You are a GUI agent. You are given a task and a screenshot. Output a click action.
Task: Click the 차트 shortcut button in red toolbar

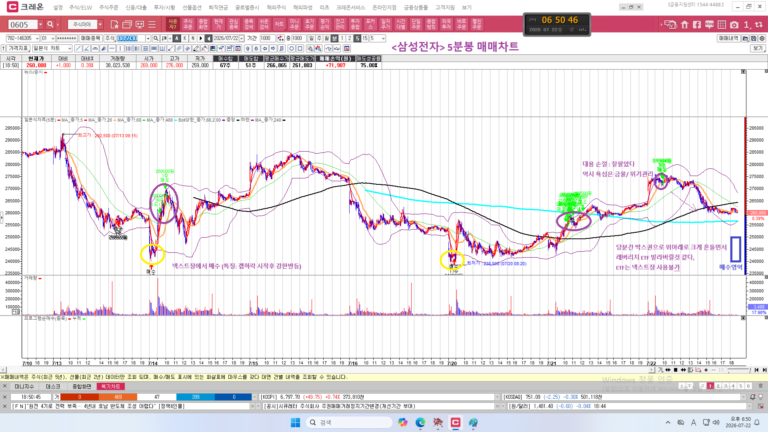[x=279, y=24]
